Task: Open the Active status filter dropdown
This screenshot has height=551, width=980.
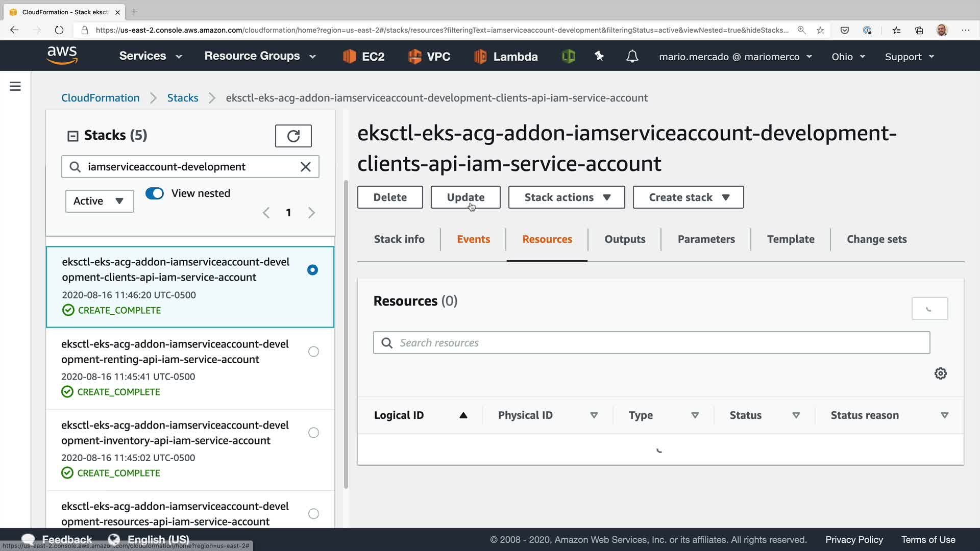Action: 100,201
